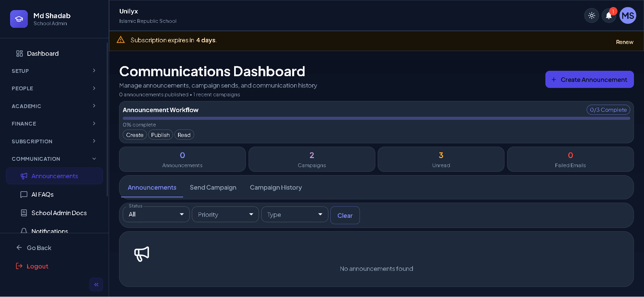The width and height of the screenshot is (644, 297).
Task: Click the Unread count card
Action: click(441, 159)
